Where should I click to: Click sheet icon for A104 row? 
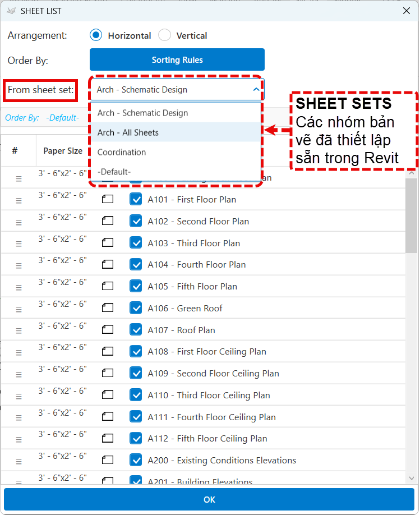(x=108, y=264)
